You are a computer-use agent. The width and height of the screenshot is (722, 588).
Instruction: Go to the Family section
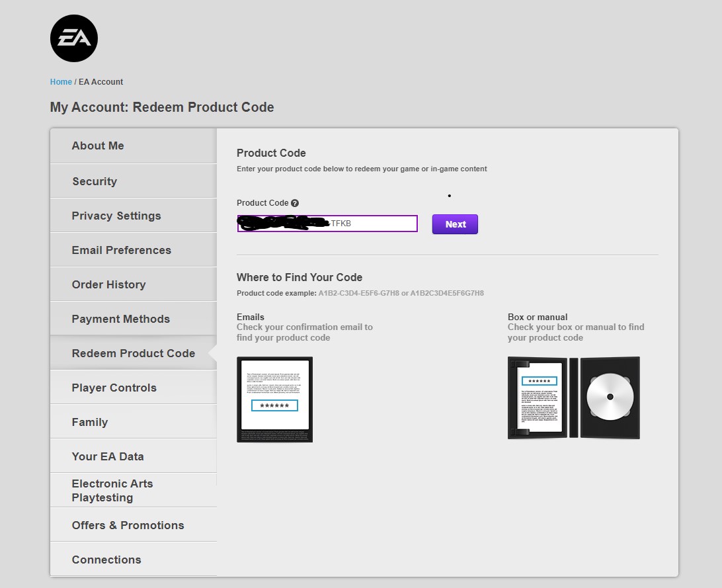(133, 422)
